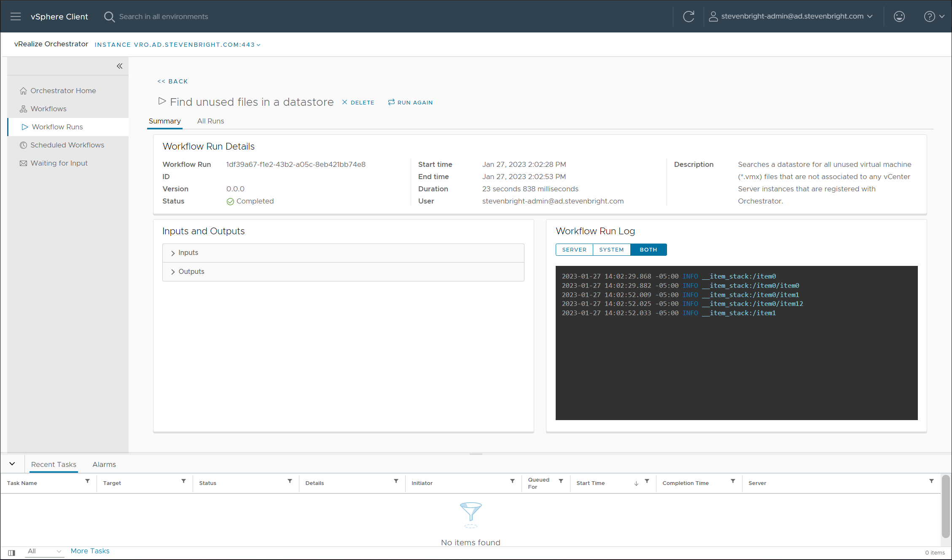Viewport: 952px width, 560px height.
Task: Collapse the sidebar with double chevron
Action: click(120, 66)
